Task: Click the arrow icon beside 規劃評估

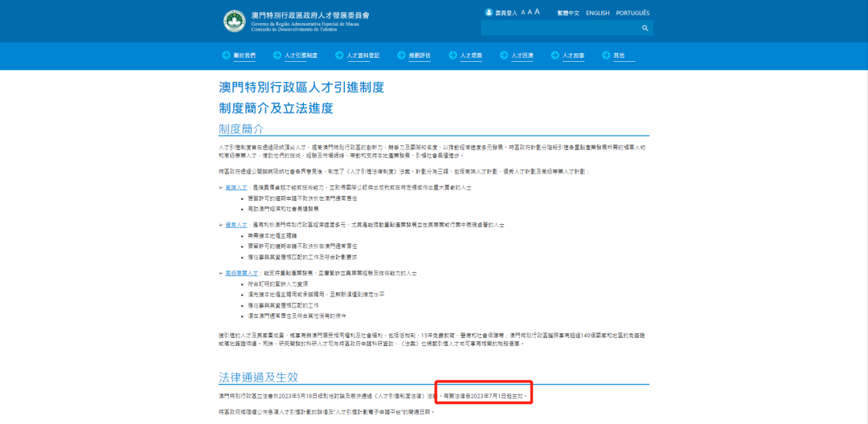Action: pos(402,55)
